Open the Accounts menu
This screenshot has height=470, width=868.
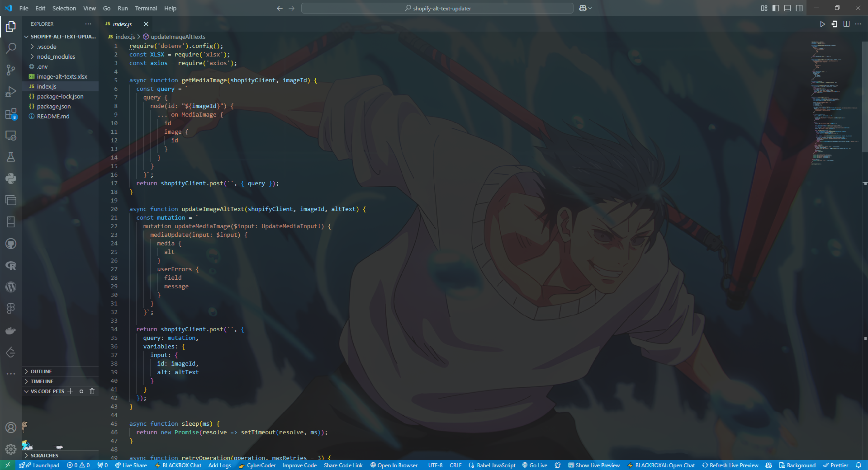(x=11, y=428)
